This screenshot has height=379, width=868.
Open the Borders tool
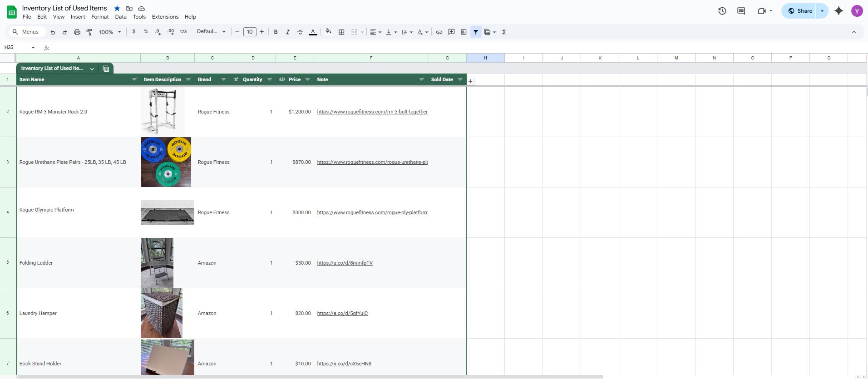[341, 32]
